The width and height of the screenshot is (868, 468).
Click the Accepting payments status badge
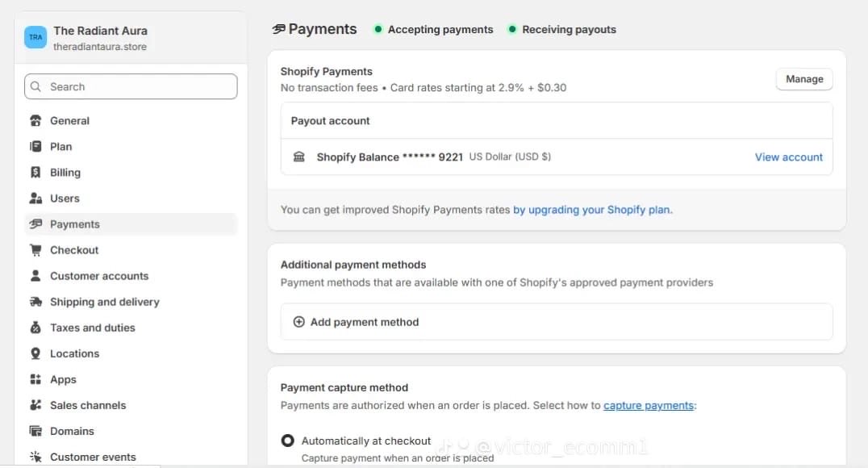click(433, 29)
